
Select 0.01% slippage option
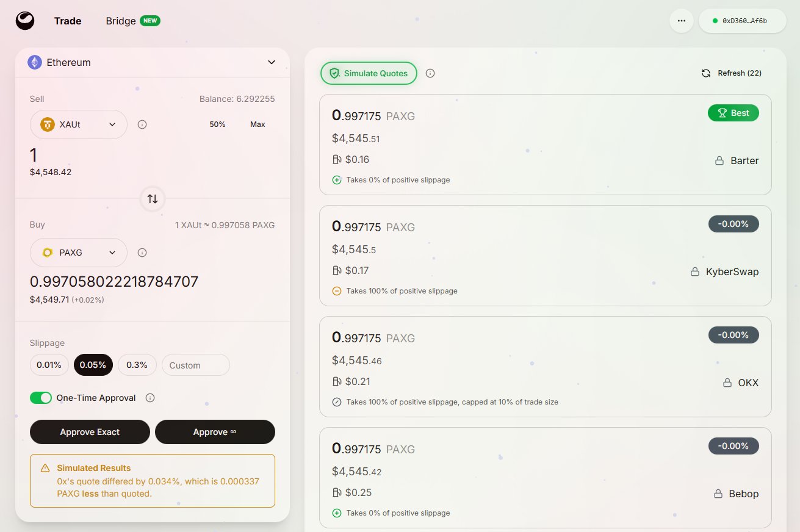pyautogui.click(x=49, y=365)
